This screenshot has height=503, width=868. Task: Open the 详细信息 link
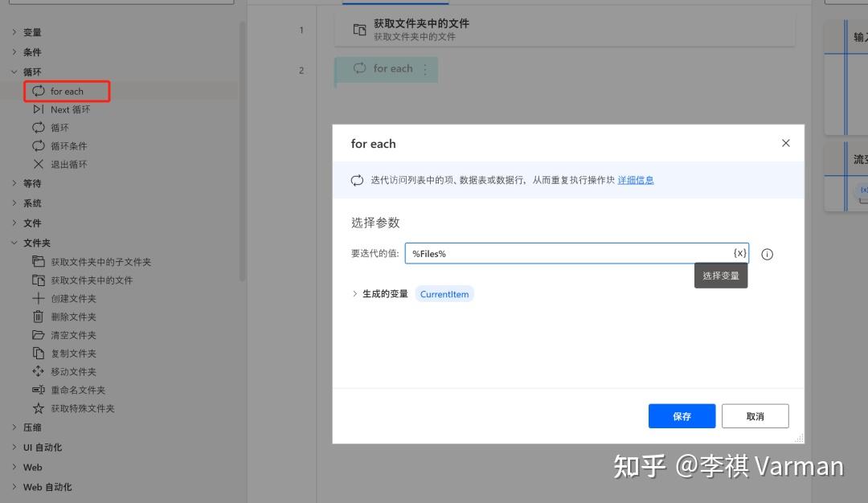point(636,180)
